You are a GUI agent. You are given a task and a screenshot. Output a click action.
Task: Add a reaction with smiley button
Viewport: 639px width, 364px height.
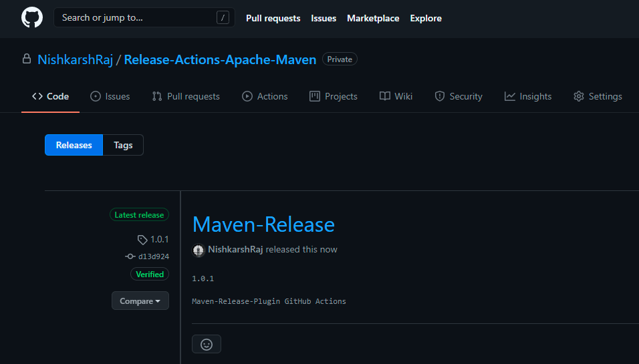[x=207, y=345]
